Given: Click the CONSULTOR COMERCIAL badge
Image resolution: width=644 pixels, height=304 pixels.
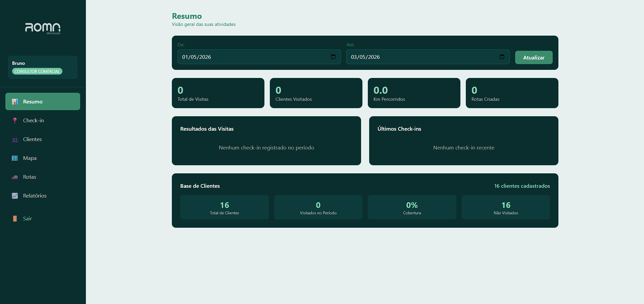Looking at the screenshot, I should coord(37,71).
